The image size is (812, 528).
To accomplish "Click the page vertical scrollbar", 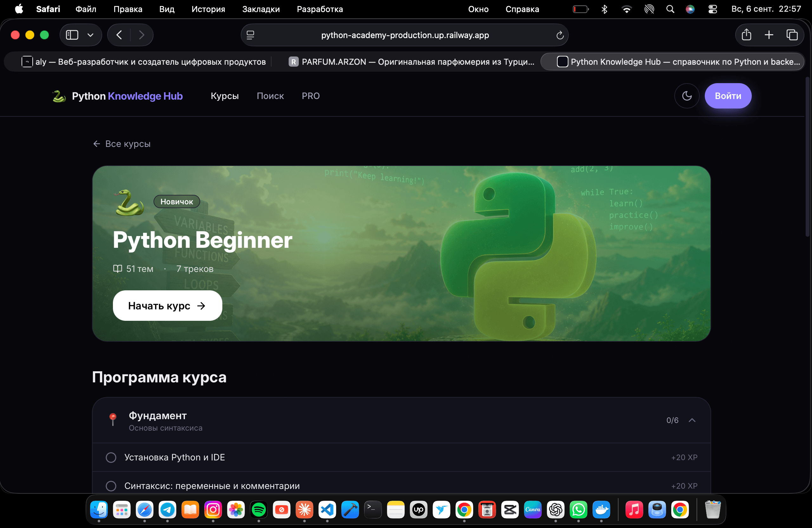I will [x=807, y=157].
